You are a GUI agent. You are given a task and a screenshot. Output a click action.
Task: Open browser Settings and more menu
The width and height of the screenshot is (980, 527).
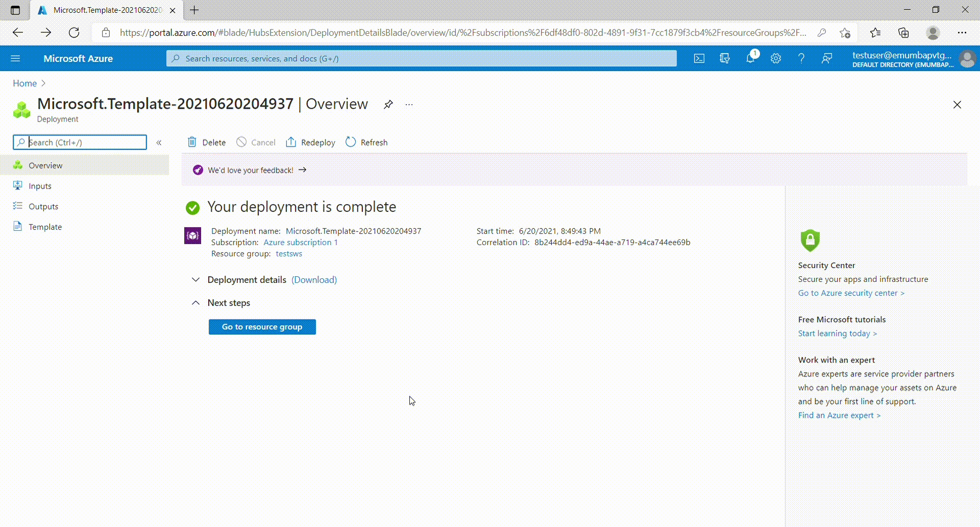coord(962,33)
